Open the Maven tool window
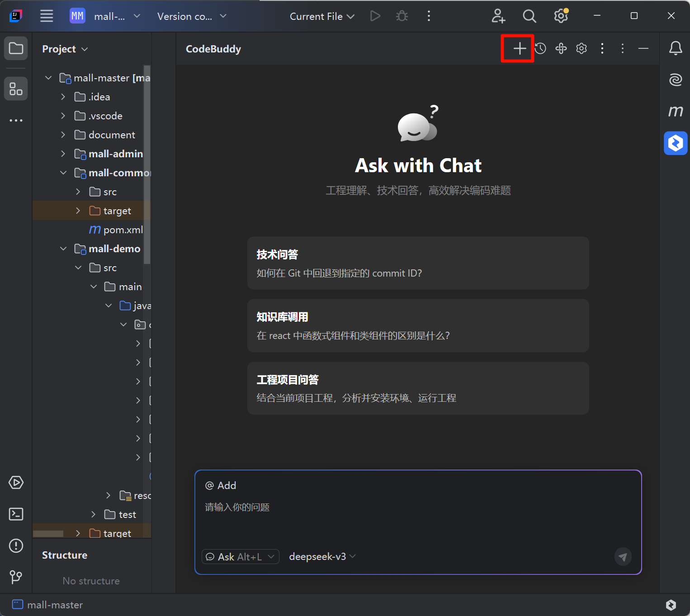Viewport: 690px width, 616px height. point(676,111)
